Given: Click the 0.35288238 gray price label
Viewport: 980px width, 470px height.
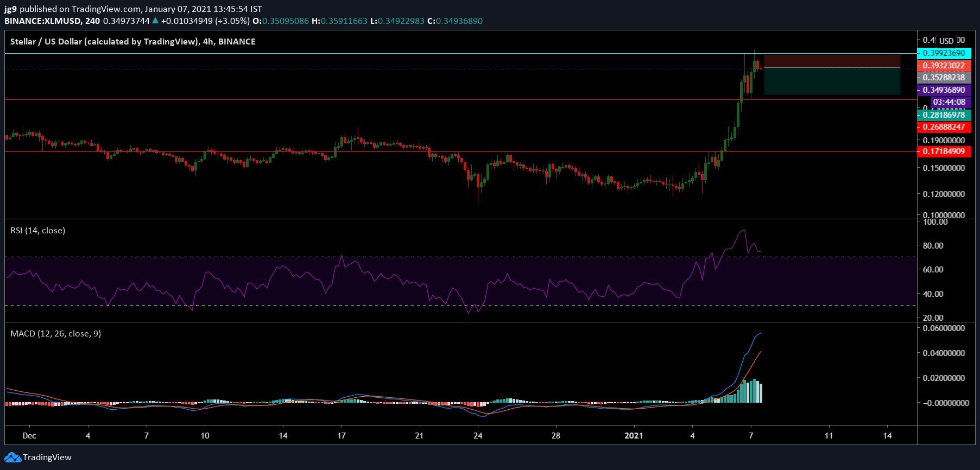Looking at the screenshot, I should click(944, 78).
